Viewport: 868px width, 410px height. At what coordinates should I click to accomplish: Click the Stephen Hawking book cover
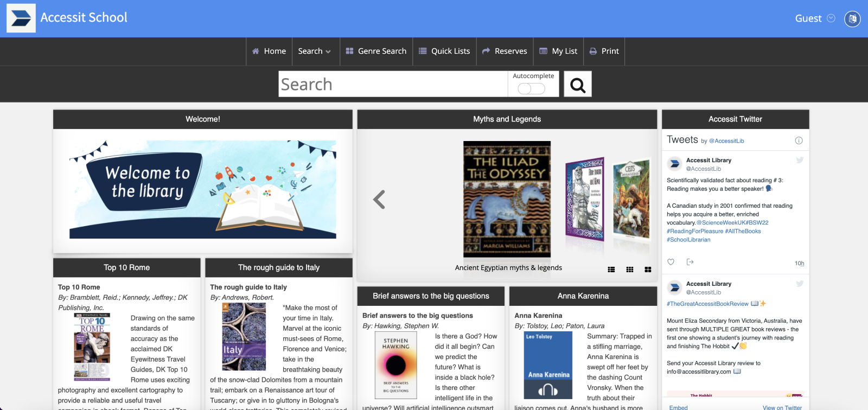396,366
